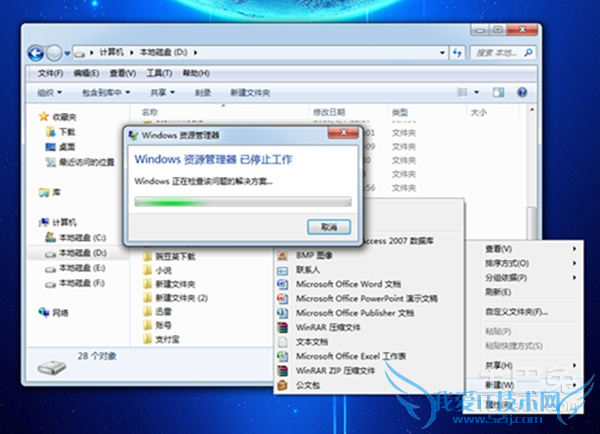This screenshot has width=600, height=434.
Task: Sort by 类型 column header
Action: pyautogui.click(x=400, y=112)
